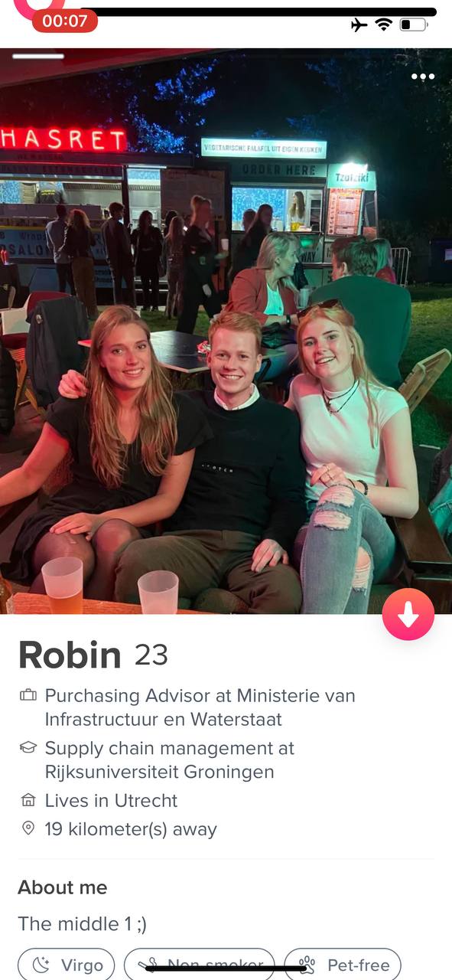Image resolution: width=452 pixels, height=980 pixels.
Task: Tap the black progress bar at top
Action: tap(260, 12)
